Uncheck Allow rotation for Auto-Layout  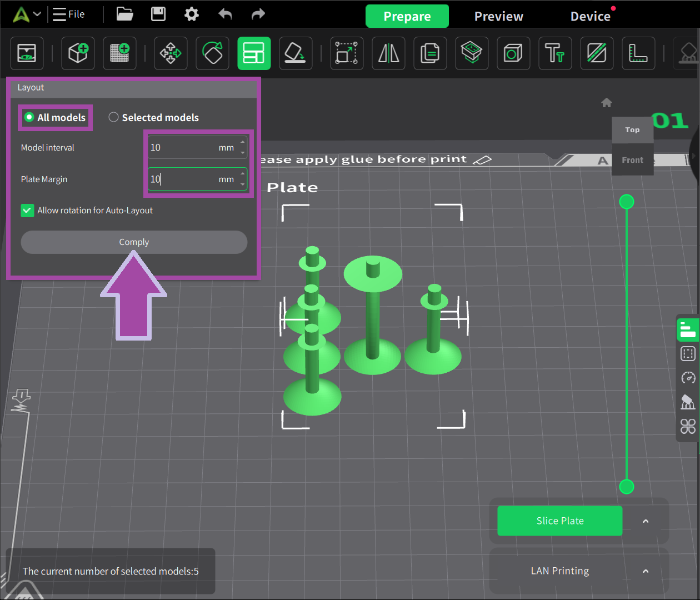pos(27,211)
